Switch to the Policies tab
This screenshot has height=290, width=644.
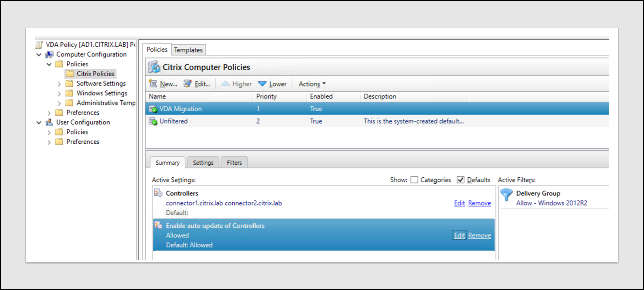tap(157, 49)
